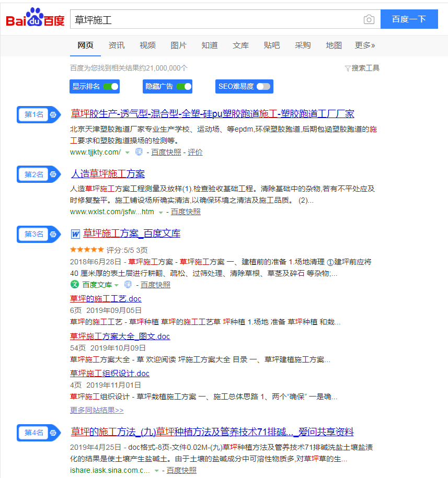Expand the 百度文库 source dropdown arrow
The image size is (448, 478).
(116, 285)
